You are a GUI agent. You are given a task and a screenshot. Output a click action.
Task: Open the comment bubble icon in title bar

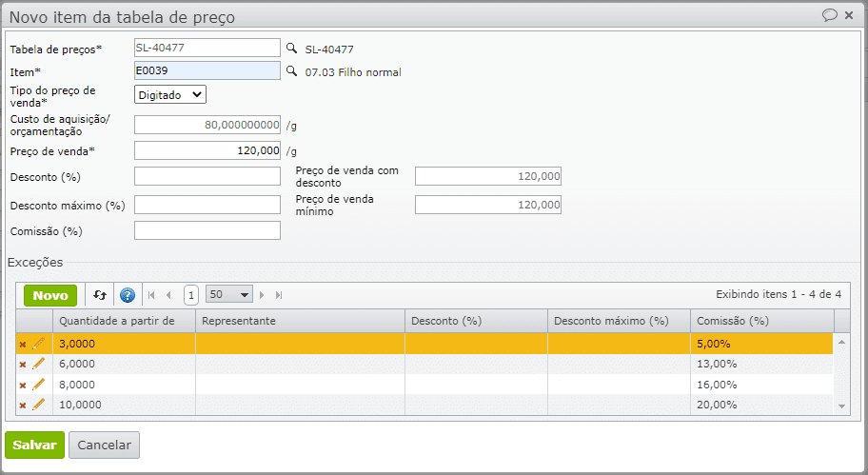pos(830,15)
